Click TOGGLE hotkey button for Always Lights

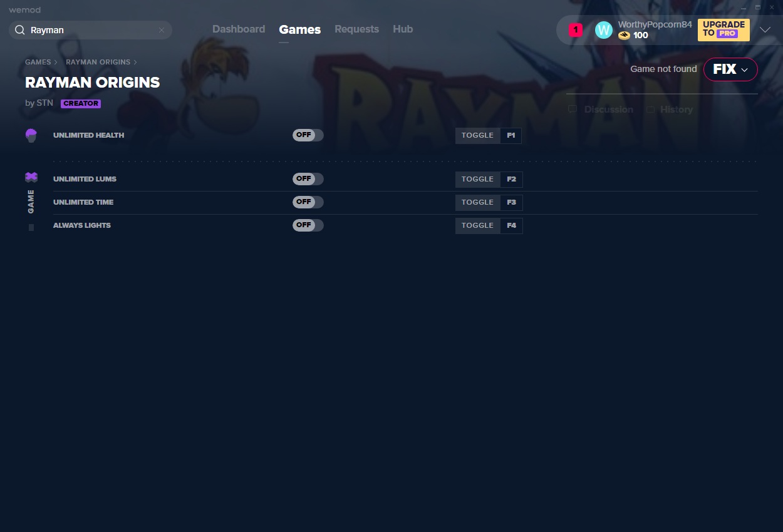pos(477,226)
